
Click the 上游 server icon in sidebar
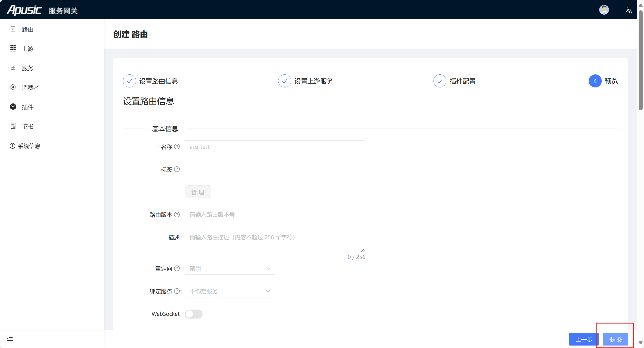13,48
